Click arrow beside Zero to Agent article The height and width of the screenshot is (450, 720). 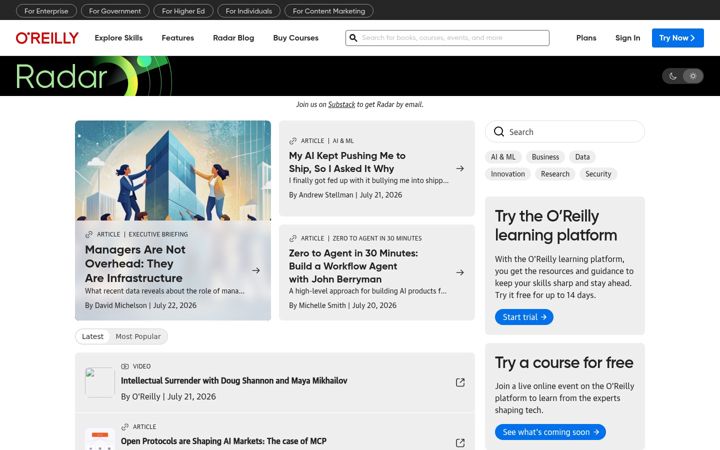(460, 272)
